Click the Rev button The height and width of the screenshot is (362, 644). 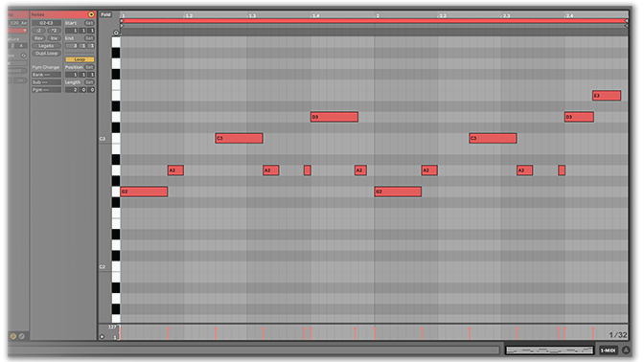tap(39, 38)
